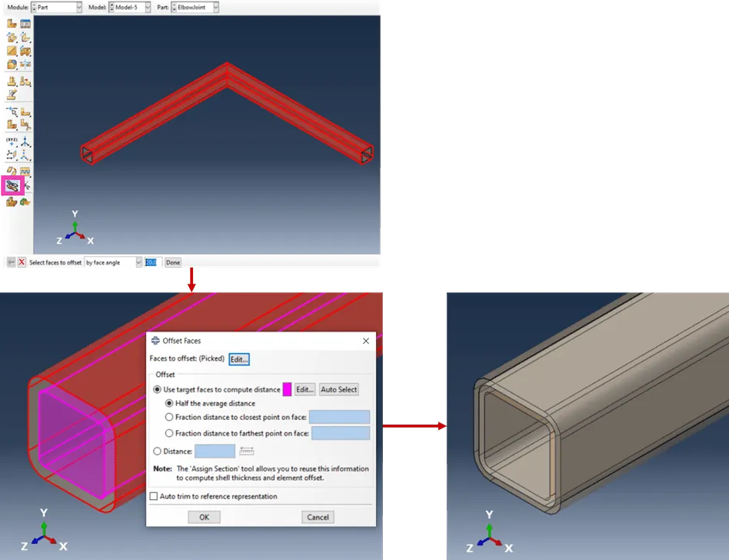Select Half the average distance option
Image resolution: width=729 pixels, height=560 pixels.
pos(169,403)
